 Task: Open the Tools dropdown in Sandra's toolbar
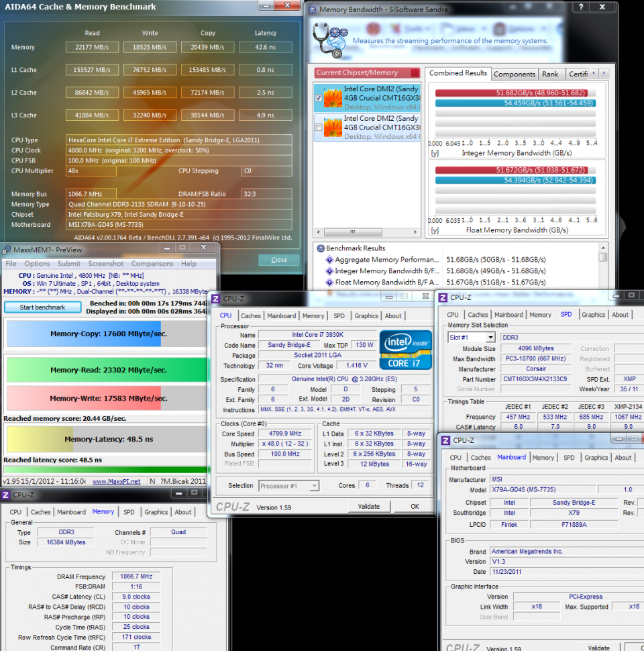(411, 27)
